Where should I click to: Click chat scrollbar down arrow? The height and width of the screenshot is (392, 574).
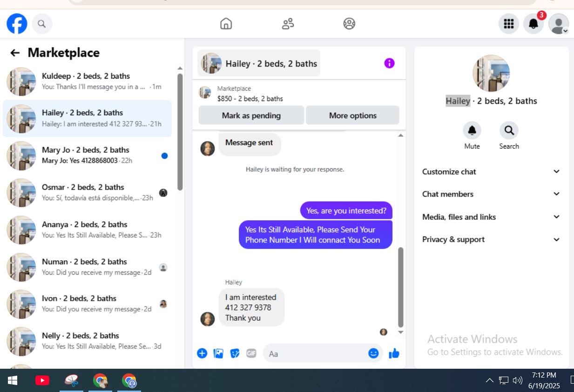click(x=401, y=332)
